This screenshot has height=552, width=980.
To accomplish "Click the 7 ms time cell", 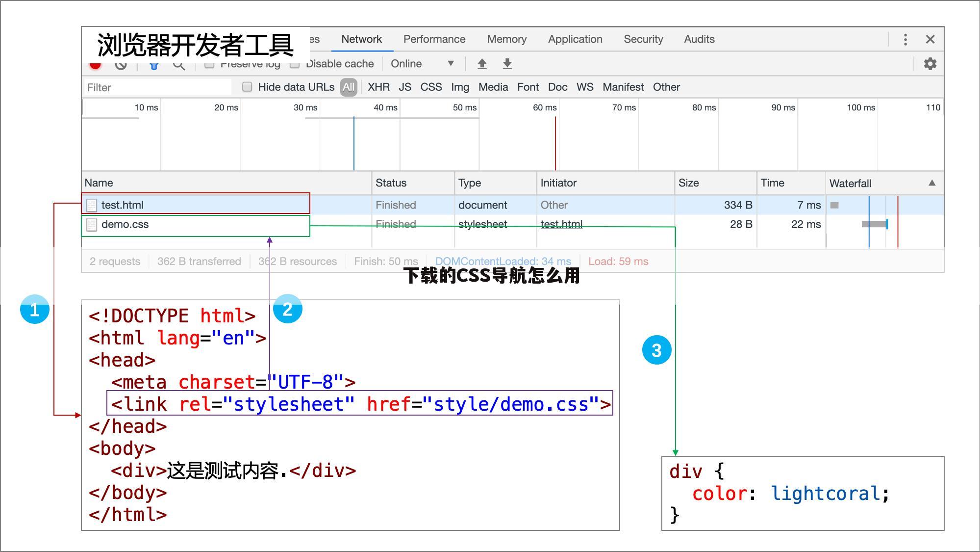I will (x=809, y=205).
